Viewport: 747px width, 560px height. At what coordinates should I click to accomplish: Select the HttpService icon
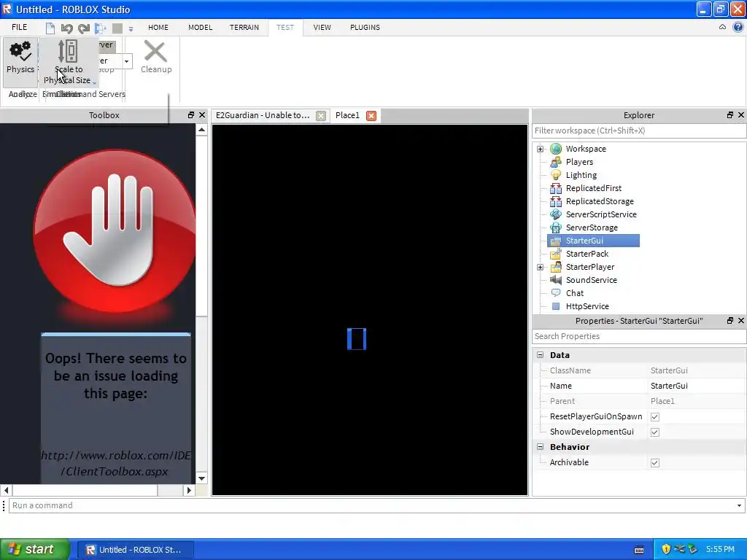click(x=555, y=306)
